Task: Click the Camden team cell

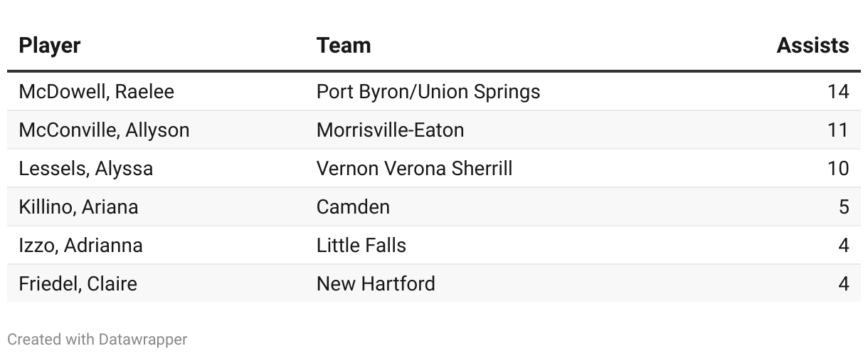Action: 353,206
